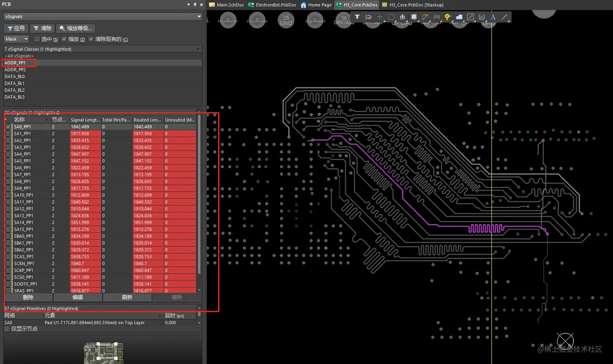Switch to the Main.SchDoc tab
Viewport: 613px width, 364px height.
click(x=227, y=5)
